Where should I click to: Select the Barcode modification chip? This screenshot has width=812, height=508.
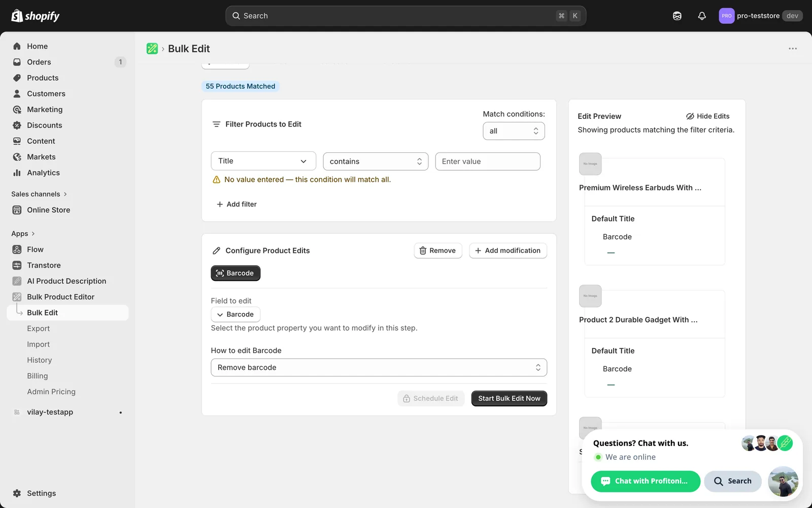235,273
